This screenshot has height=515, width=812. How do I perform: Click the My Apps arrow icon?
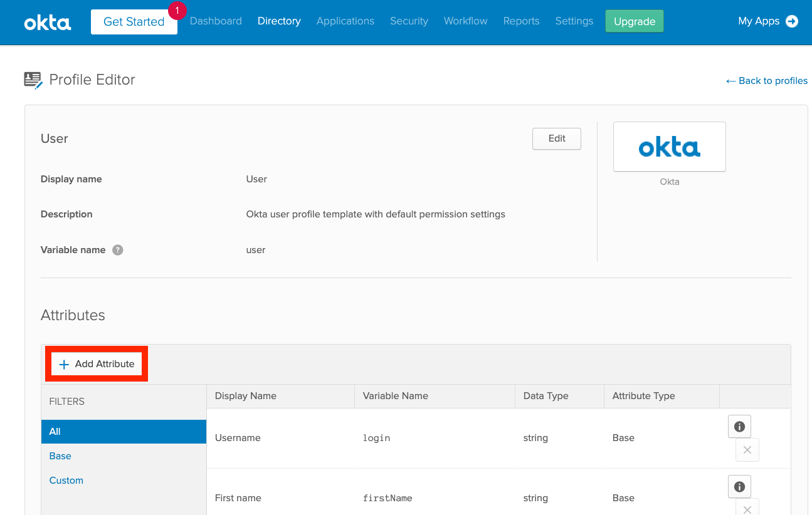[792, 21]
